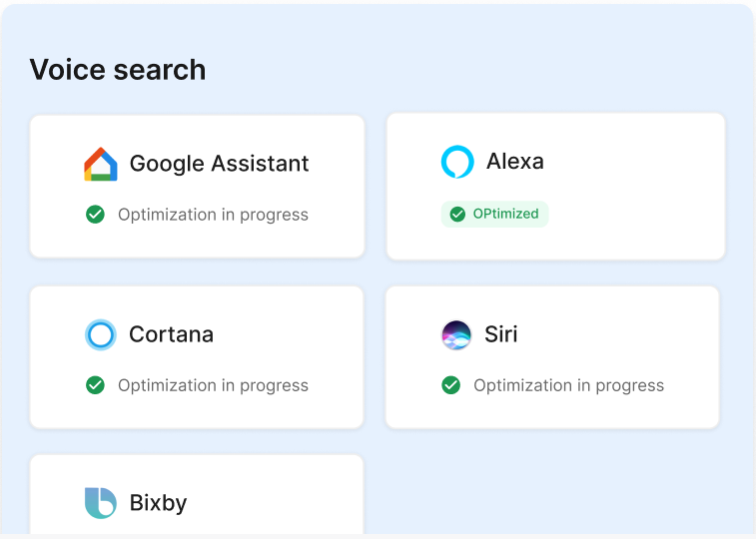Select the Siri name label

(x=501, y=334)
